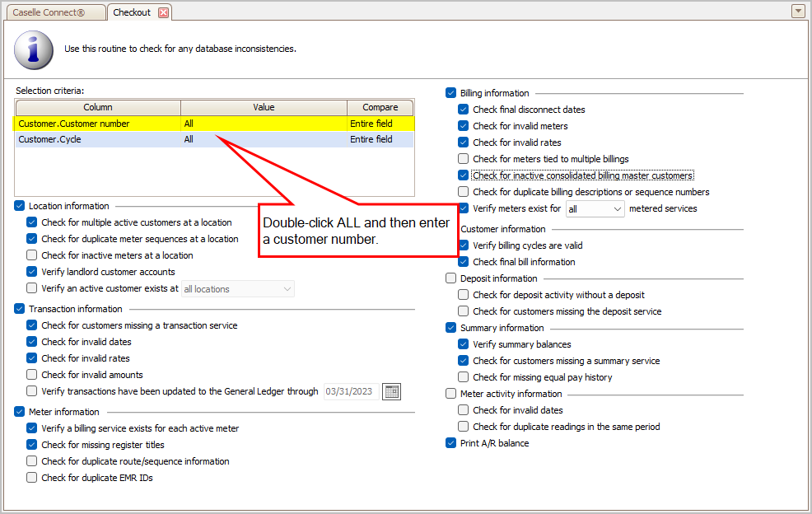Viewport: 812px width, 514px height.
Task: Enable Check for duplicate route/sequence information
Action: pyautogui.click(x=32, y=461)
